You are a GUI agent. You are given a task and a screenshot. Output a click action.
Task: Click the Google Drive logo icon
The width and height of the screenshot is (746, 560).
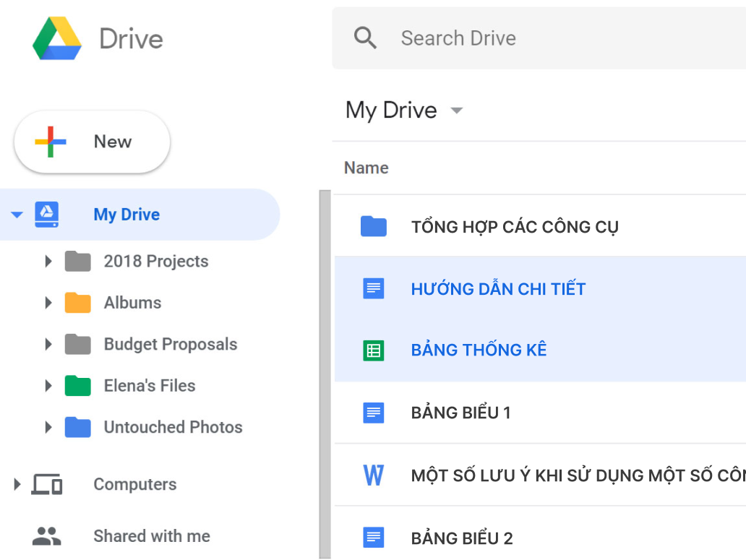point(57,38)
